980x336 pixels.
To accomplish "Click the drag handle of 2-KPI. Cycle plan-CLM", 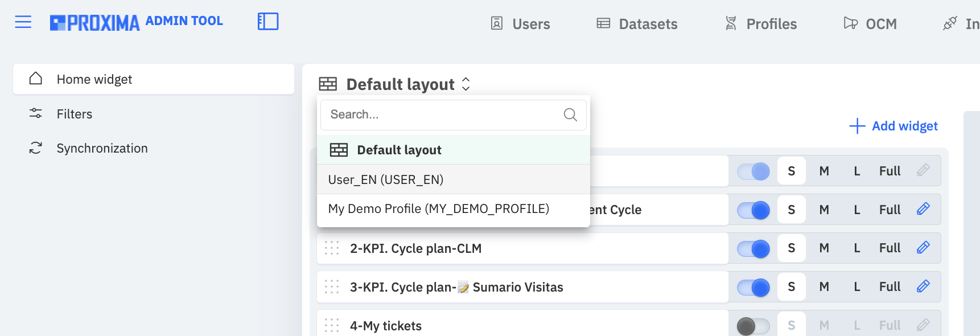I will click(332, 248).
